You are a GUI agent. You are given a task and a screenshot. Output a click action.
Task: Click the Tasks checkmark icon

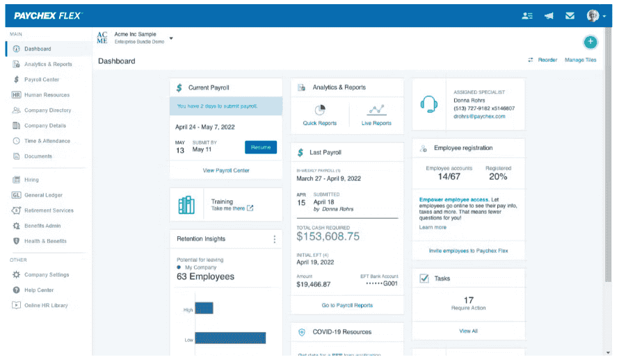(424, 279)
